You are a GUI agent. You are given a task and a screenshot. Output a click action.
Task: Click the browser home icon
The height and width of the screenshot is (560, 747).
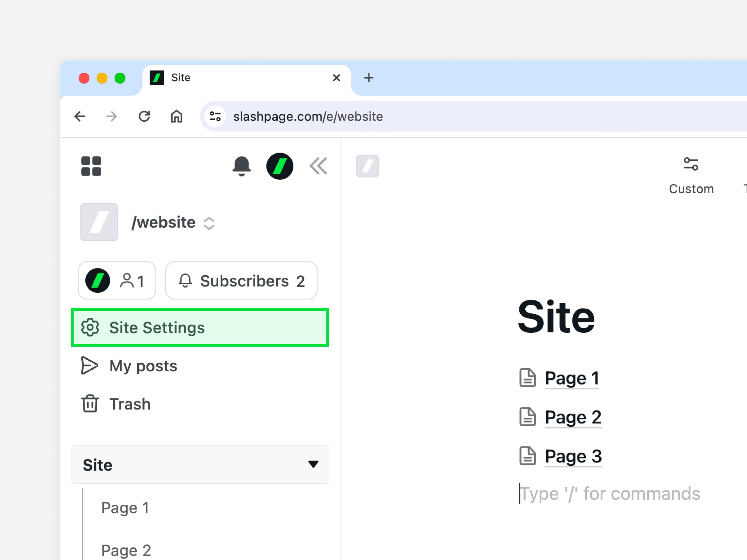pyautogui.click(x=176, y=116)
